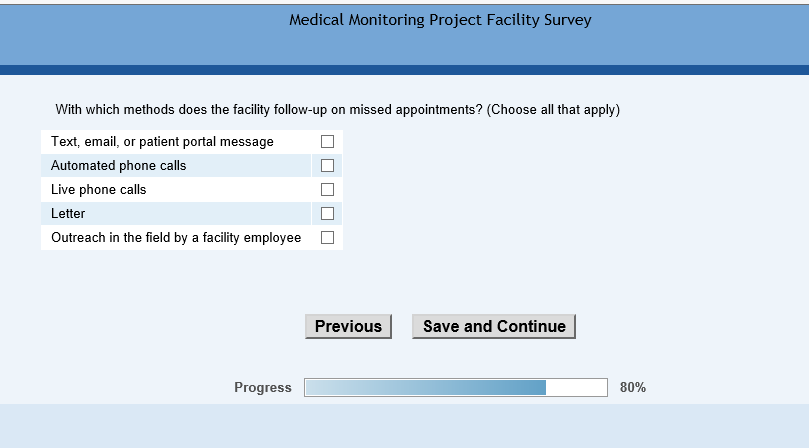
Task: Select the Letter checkbox
Action: coord(327,214)
